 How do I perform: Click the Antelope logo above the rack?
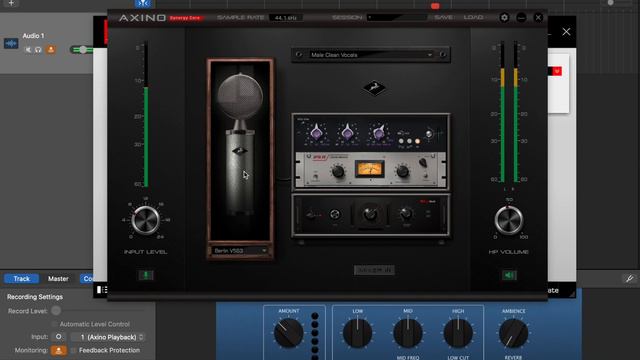tap(374, 87)
